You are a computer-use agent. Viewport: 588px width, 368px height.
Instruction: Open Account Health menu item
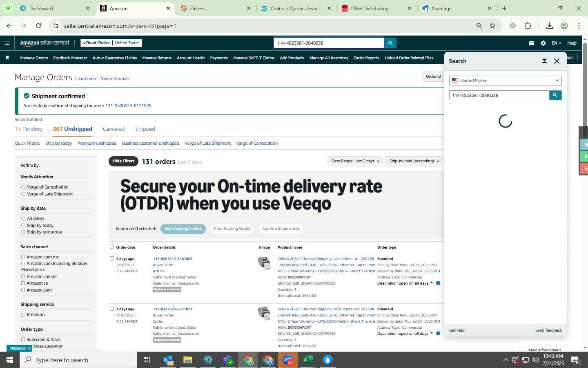click(191, 58)
